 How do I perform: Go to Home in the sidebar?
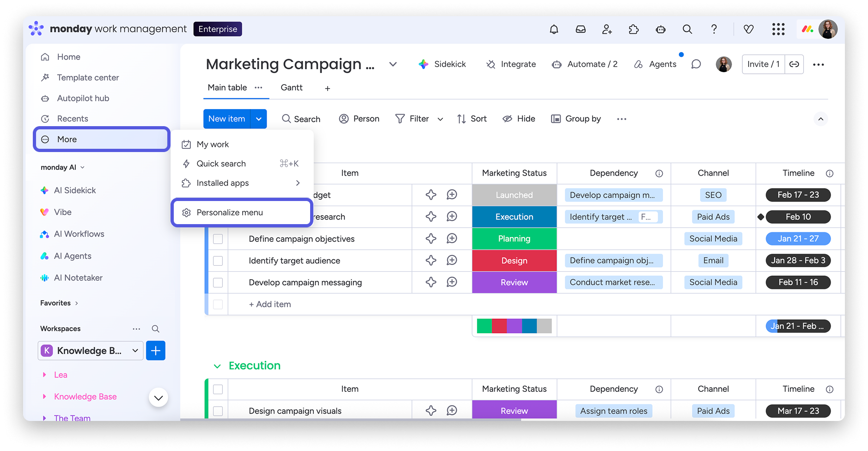pos(69,57)
